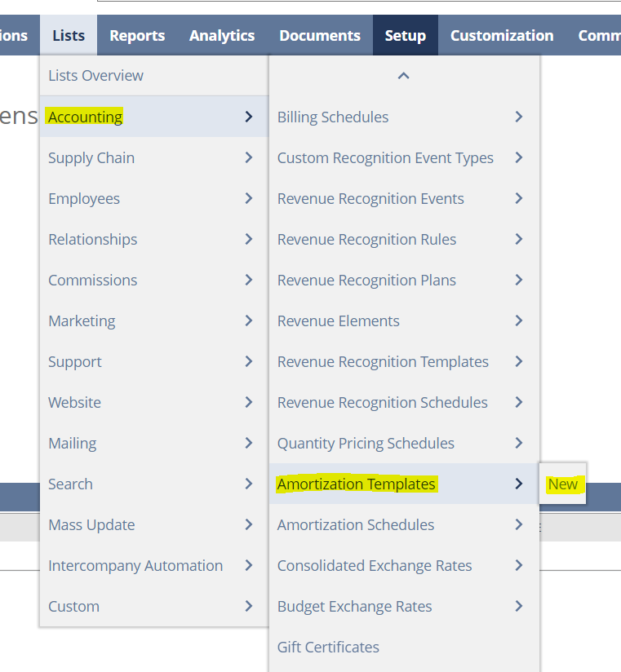The height and width of the screenshot is (672, 621).
Task: Select Intercompany Automation in Lists menu
Action: 135,565
